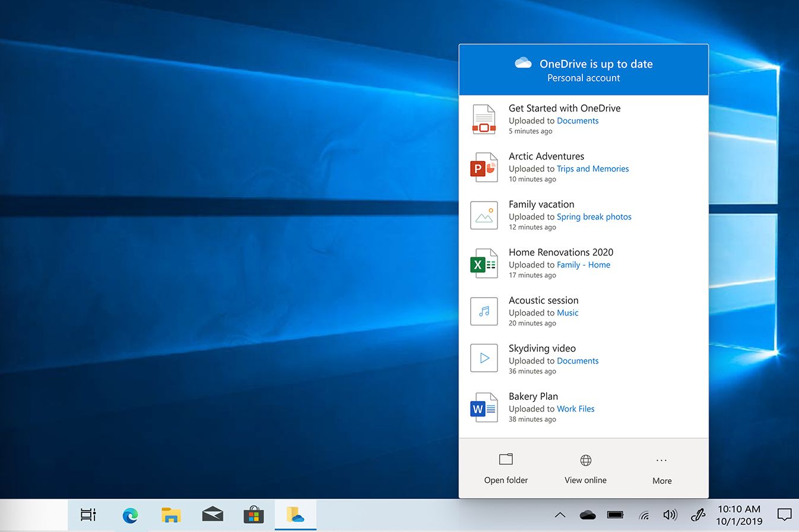
Task: Open the Family vacation photo file icon
Action: [484, 215]
